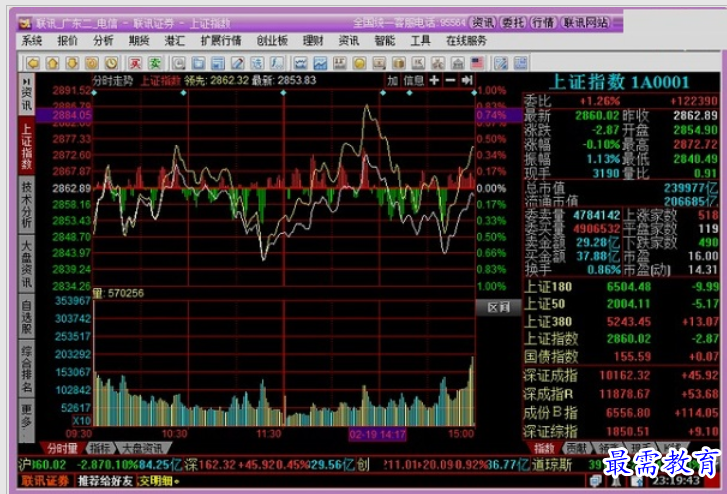Image resolution: width=727 pixels, height=494 pixels.
Task: Switch to the 分时量 bottom tab
Action: tap(62, 448)
